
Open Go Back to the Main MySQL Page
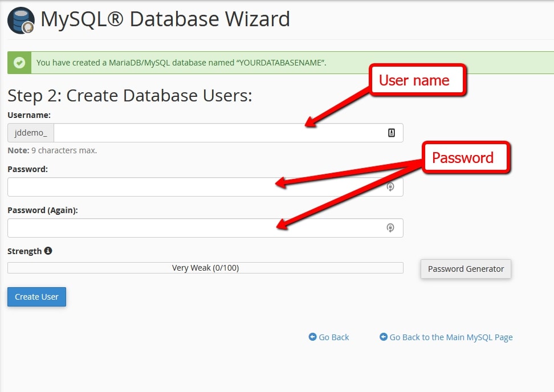click(450, 337)
